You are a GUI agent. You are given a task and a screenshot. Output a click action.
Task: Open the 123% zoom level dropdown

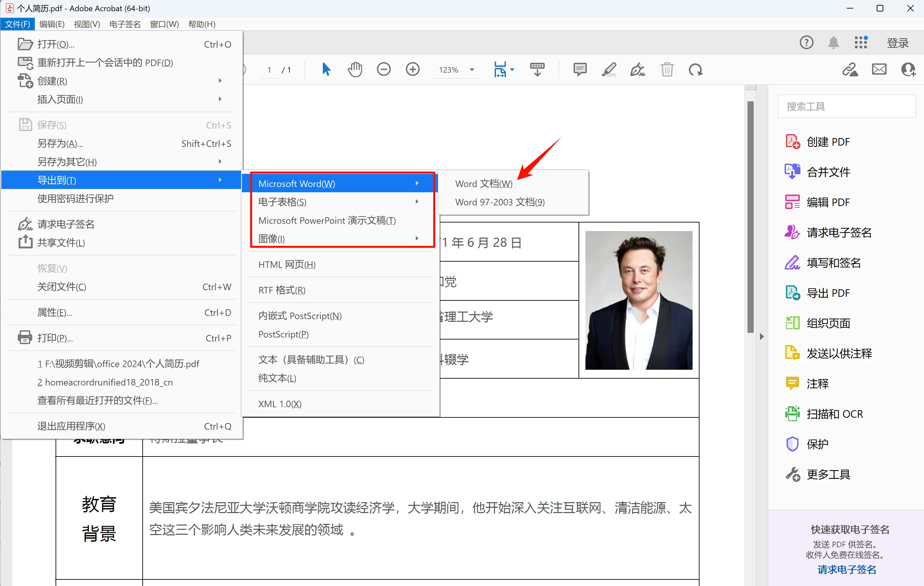[x=472, y=70]
